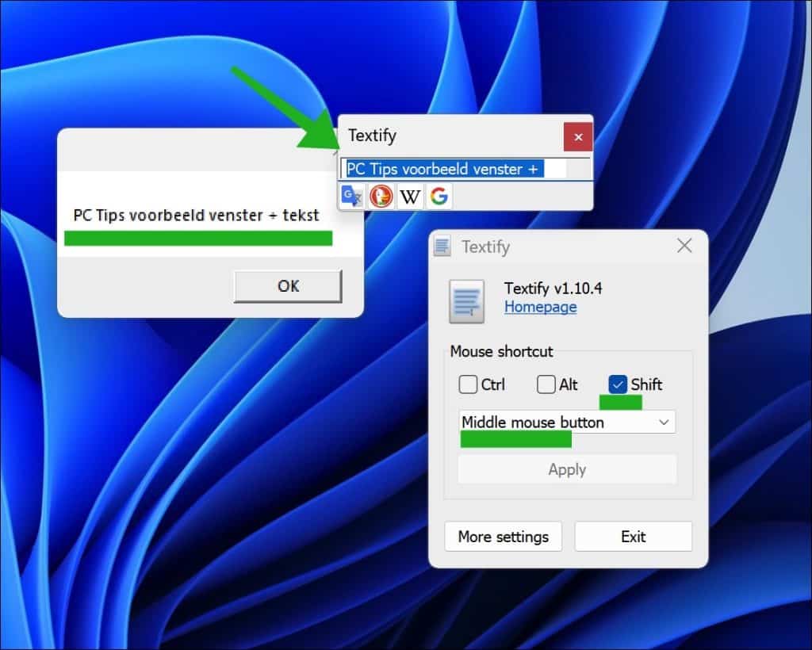
Task: Open Google Translate icon in Textify popup
Action: pos(352,197)
